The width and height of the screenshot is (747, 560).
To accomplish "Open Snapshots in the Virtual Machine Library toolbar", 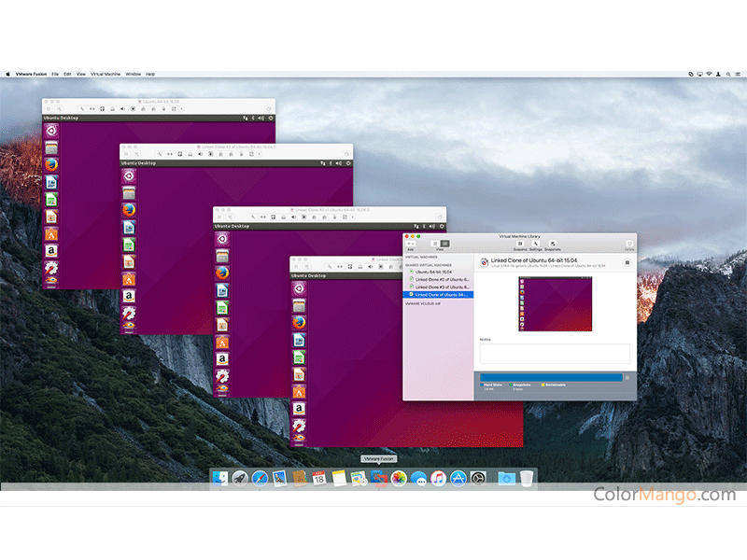I will [x=552, y=245].
